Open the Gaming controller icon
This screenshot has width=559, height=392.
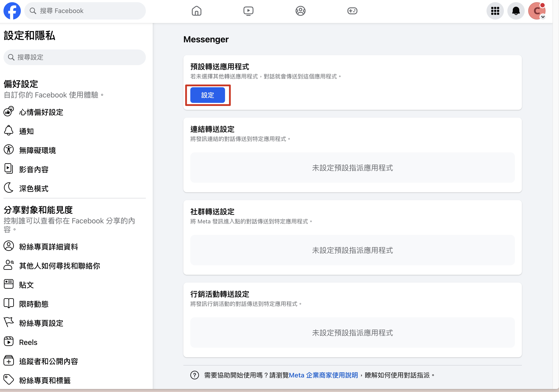coord(352,11)
